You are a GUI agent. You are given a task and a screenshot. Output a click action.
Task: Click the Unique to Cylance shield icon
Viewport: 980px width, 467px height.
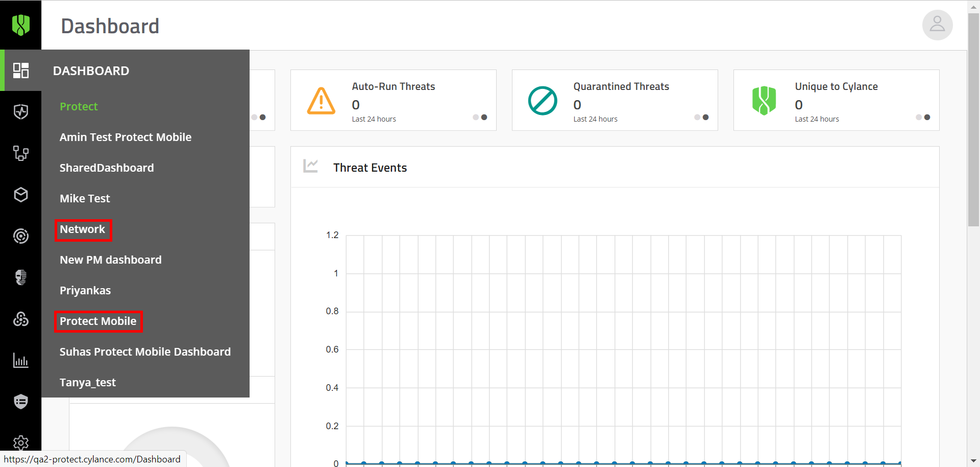coord(764,101)
